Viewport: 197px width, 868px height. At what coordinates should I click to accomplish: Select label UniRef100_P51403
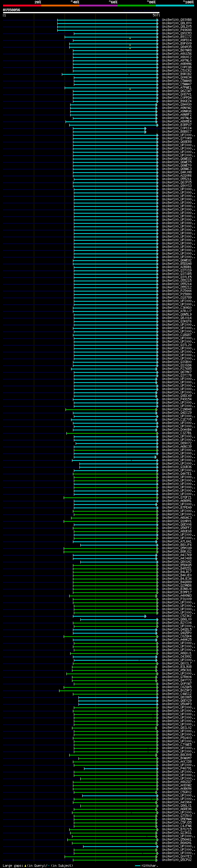point(177,738)
